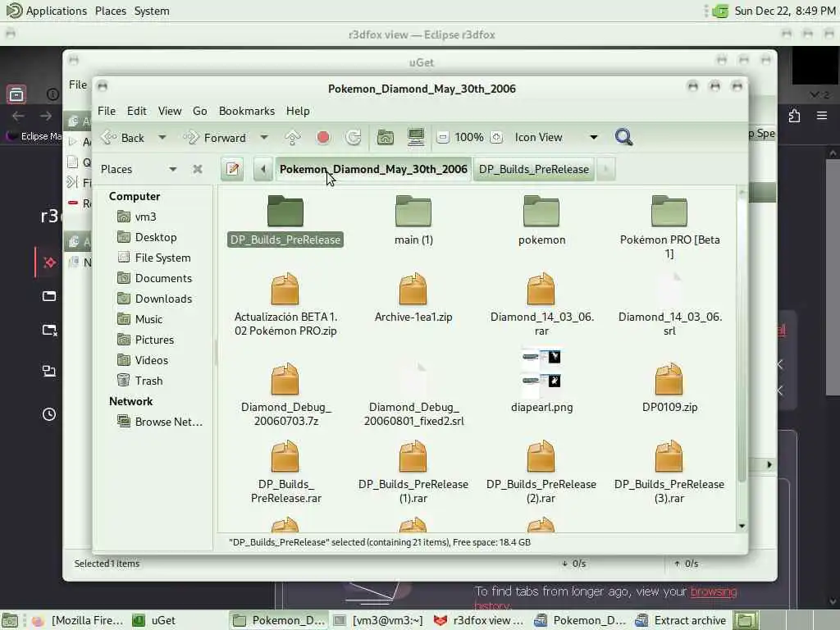Select DP_Builds_PreRelease (2).rar archive
840x630 pixels.
(541, 472)
